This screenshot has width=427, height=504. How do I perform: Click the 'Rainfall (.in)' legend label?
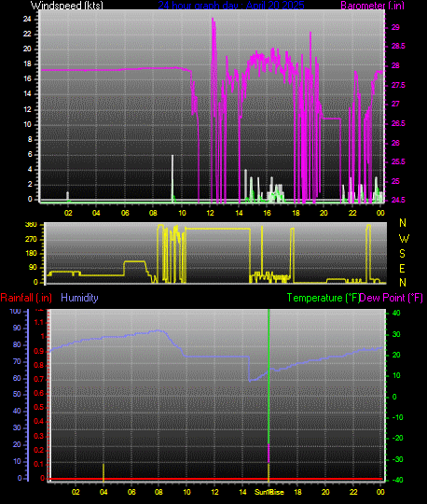[x=26, y=298]
